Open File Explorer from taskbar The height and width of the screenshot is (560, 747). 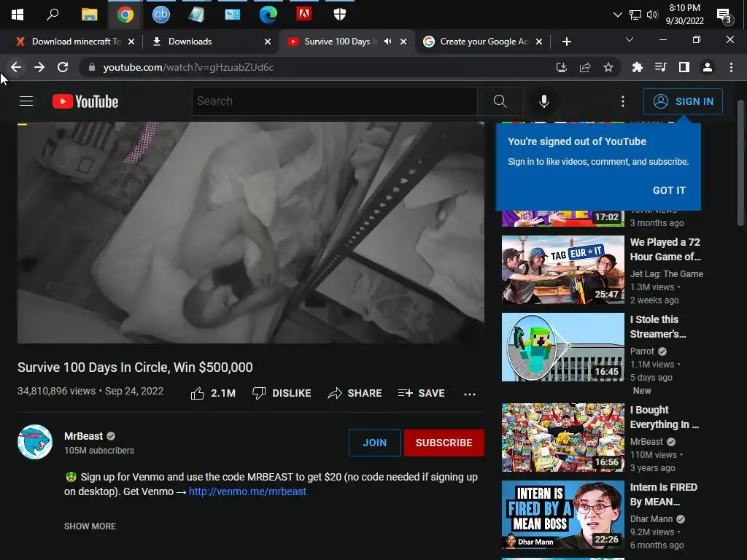(89, 15)
